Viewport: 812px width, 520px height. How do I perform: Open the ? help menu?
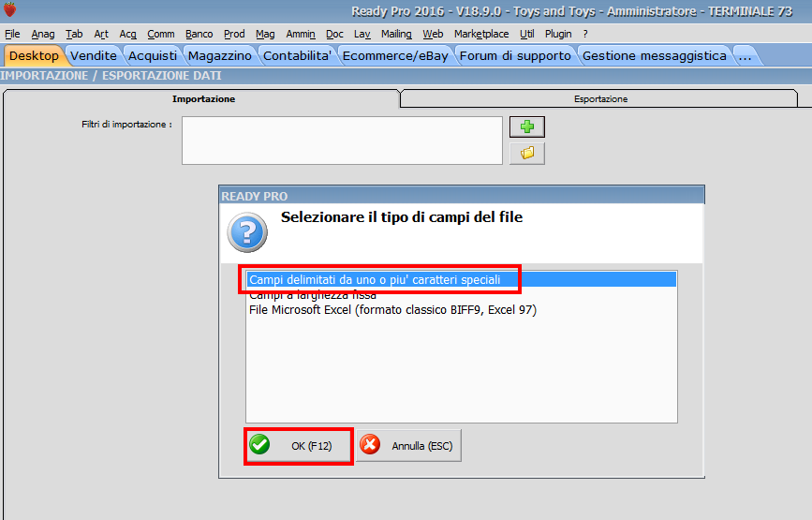(x=585, y=34)
